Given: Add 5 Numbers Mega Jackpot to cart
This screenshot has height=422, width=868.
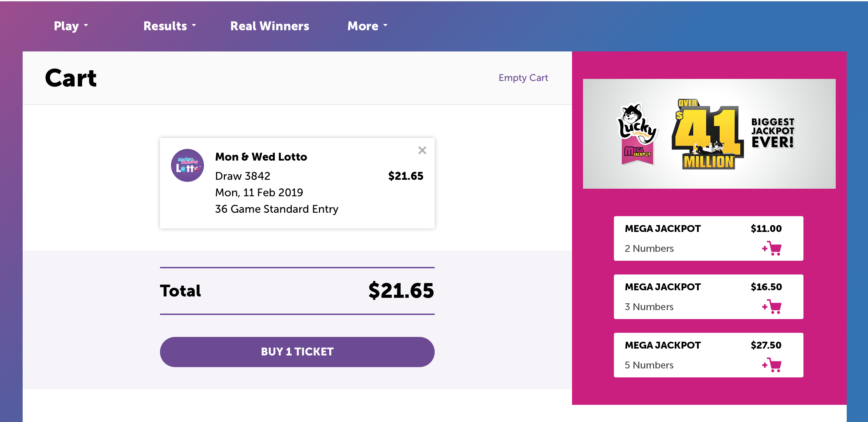Looking at the screenshot, I should tap(772, 365).
